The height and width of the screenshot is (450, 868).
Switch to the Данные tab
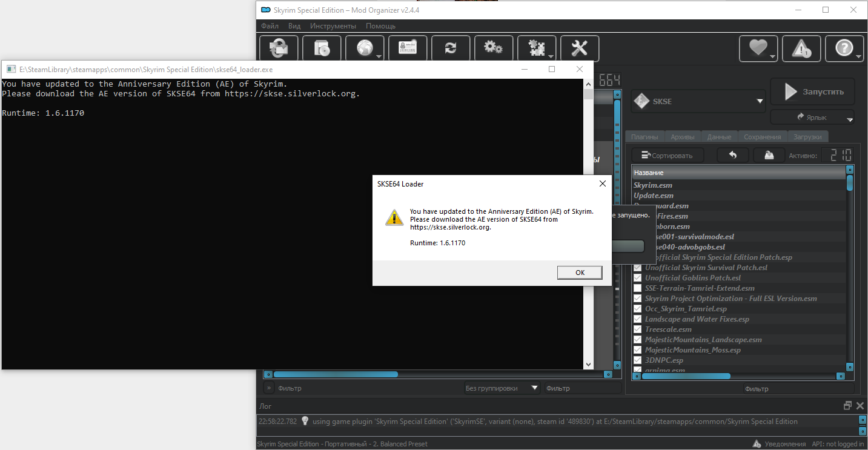[x=719, y=137]
